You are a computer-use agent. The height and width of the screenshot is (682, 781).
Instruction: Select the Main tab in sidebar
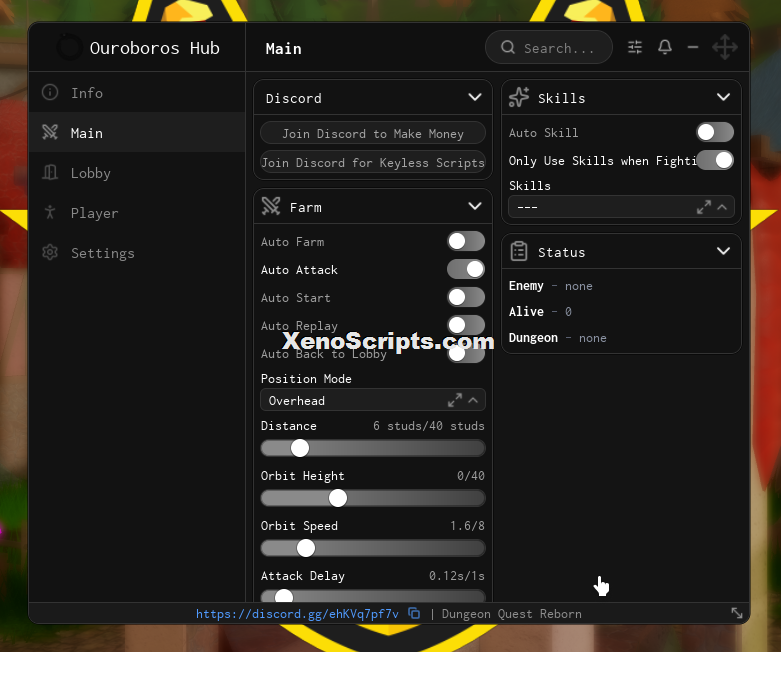137,132
